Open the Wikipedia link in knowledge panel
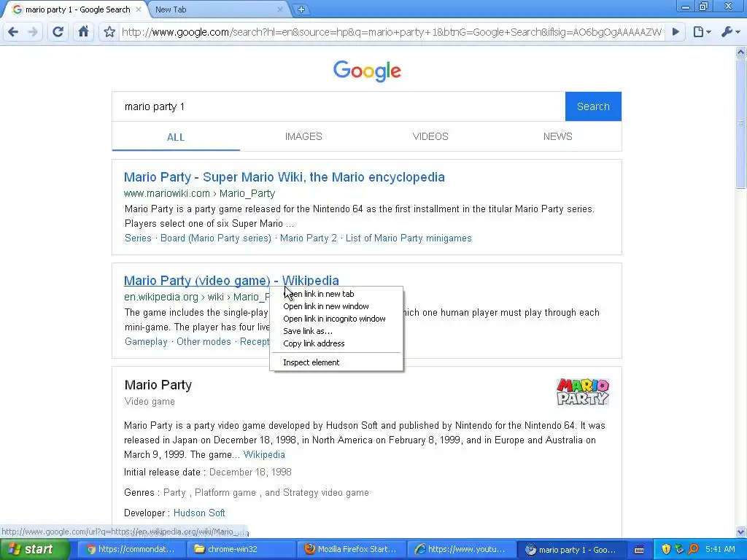The height and width of the screenshot is (560, 747). (x=264, y=455)
